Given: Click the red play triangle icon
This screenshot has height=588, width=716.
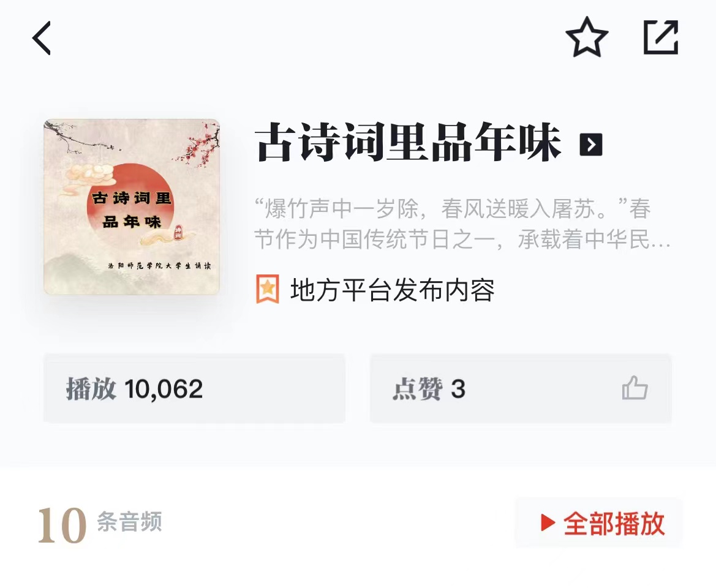Looking at the screenshot, I should tap(548, 522).
